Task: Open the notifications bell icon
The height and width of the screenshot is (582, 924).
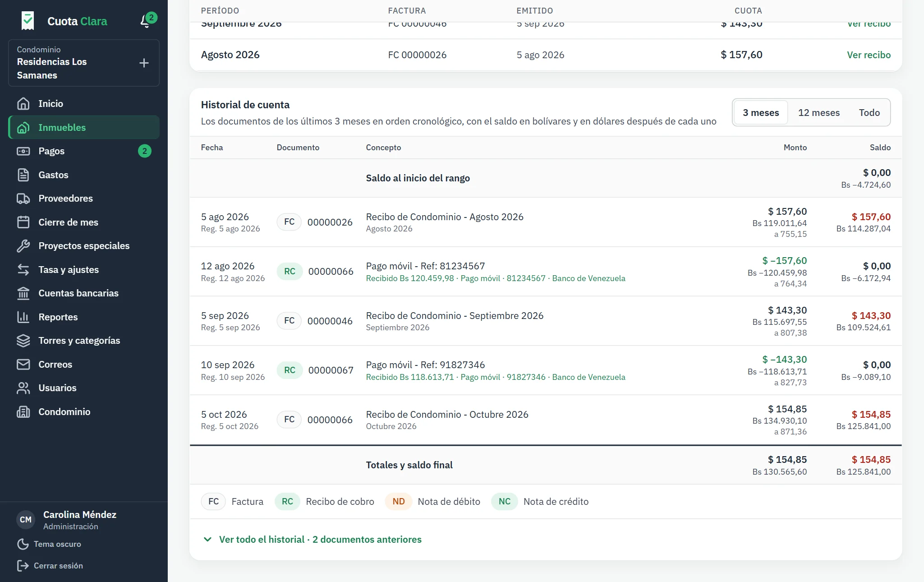Action: point(146,21)
